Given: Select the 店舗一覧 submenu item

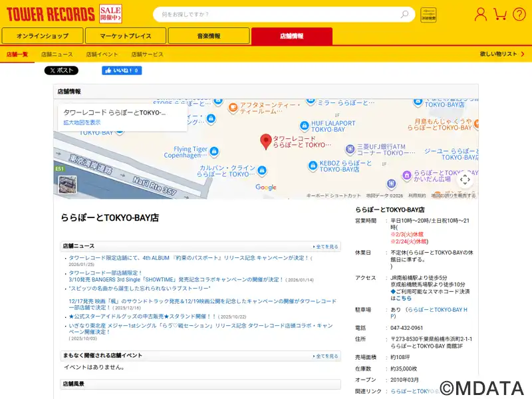Looking at the screenshot, I should click(x=17, y=55).
